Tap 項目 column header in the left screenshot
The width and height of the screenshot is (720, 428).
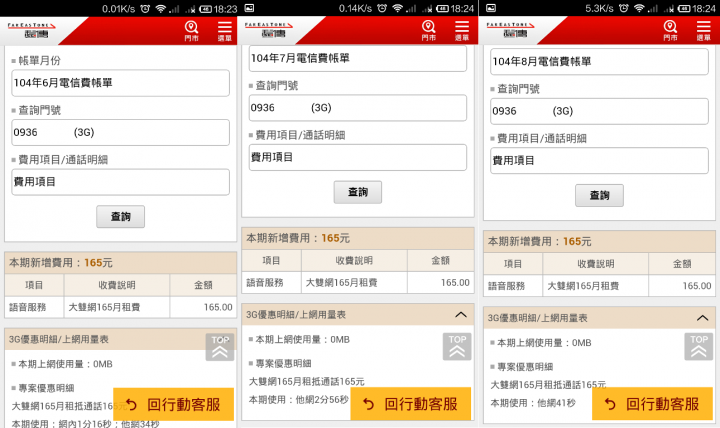point(34,285)
